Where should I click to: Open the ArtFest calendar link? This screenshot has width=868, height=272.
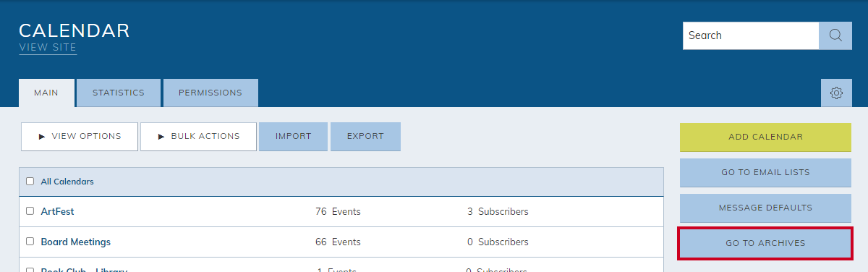(58, 212)
